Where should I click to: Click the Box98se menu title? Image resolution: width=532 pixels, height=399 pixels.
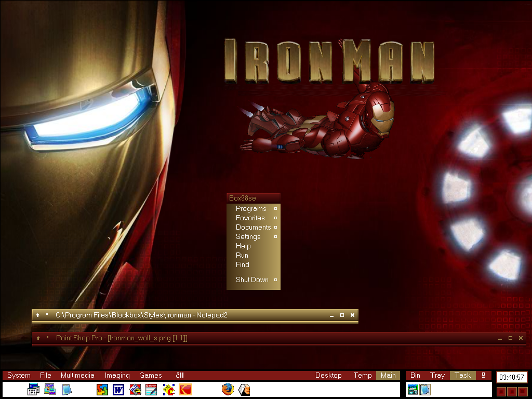254,198
